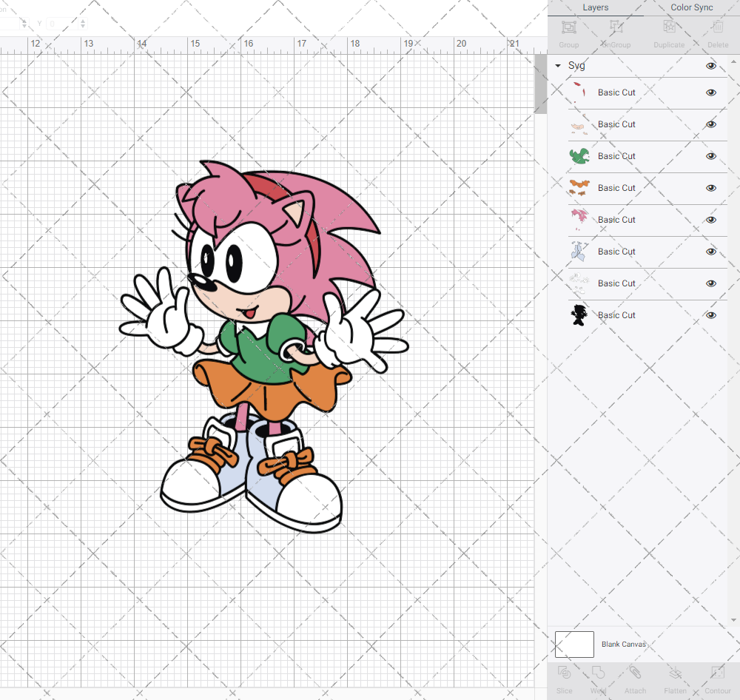Select the black outline layer thumbnail
This screenshot has width=740, height=700.
579,315
